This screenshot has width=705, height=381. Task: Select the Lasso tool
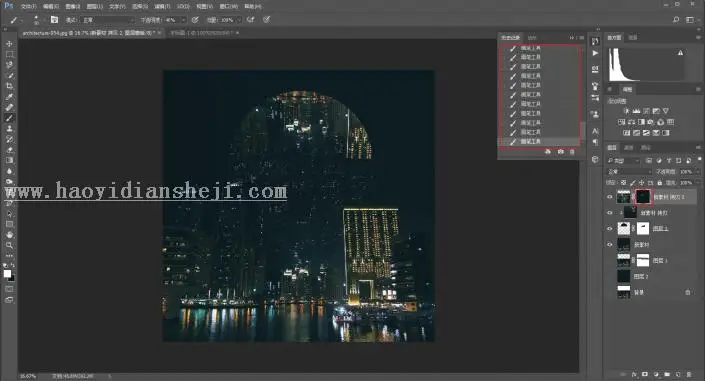[x=9, y=65]
